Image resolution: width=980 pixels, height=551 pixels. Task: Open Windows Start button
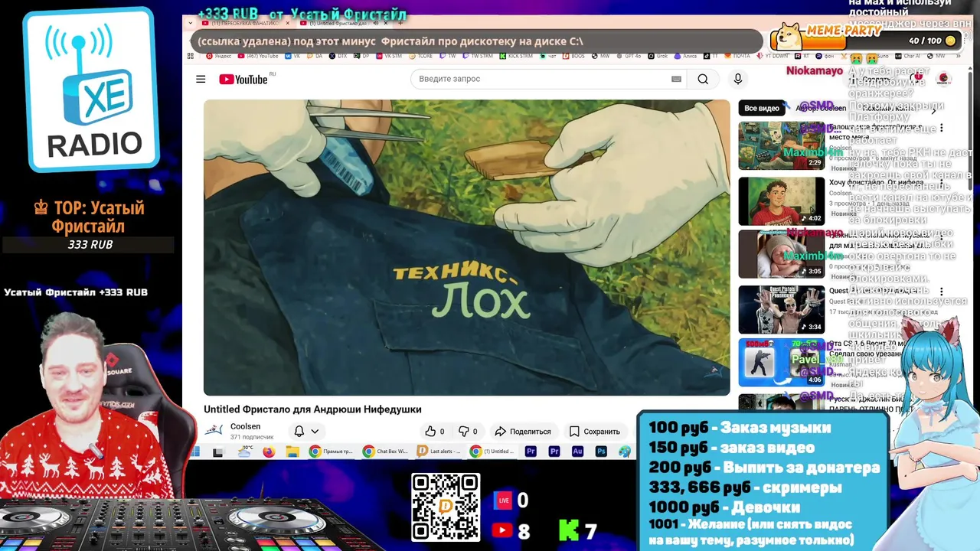pyautogui.click(x=194, y=452)
